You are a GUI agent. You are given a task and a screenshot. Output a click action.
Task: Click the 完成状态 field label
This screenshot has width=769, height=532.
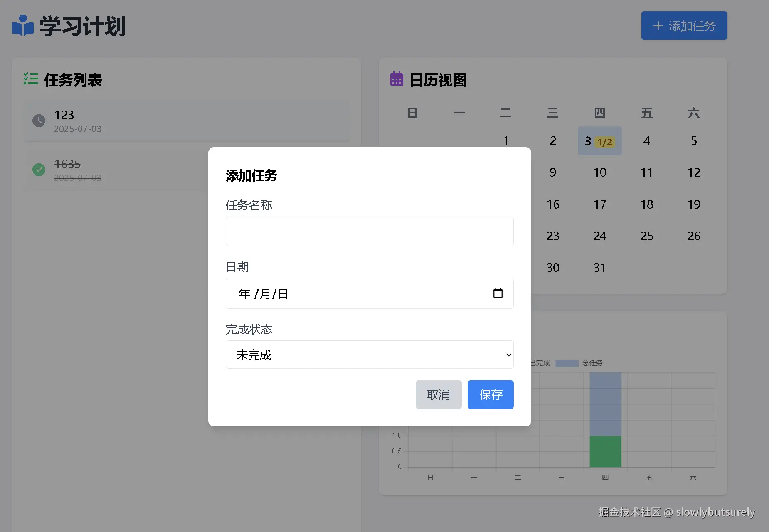[249, 329]
